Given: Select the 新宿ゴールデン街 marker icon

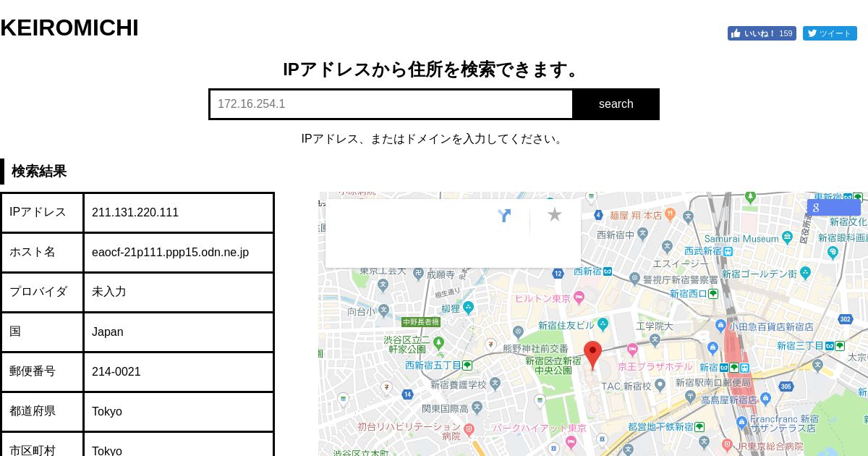Looking at the screenshot, I should (x=806, y=273).
